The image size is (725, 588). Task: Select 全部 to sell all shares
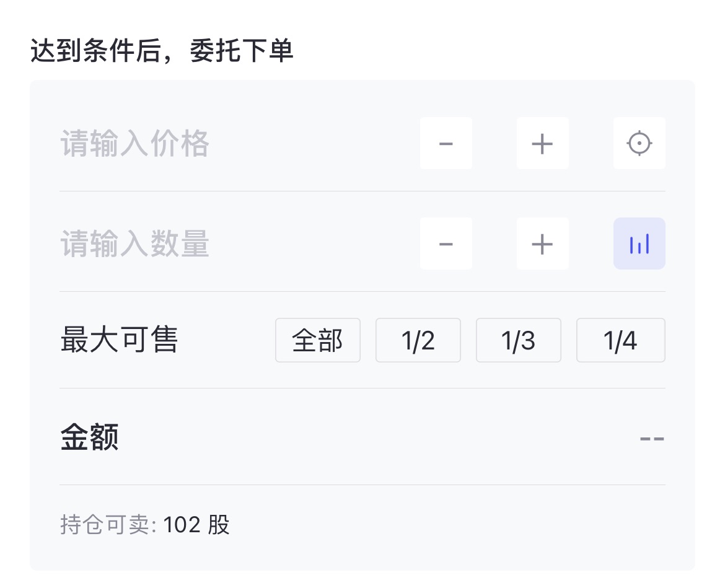point(318,340)
